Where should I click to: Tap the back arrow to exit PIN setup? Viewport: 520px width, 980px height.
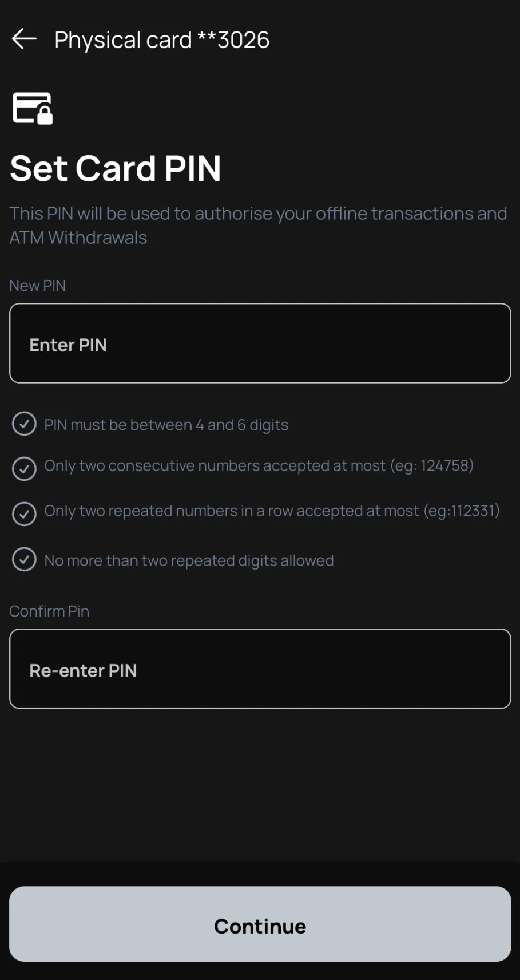pyautogui.click(x=23, y=38)
